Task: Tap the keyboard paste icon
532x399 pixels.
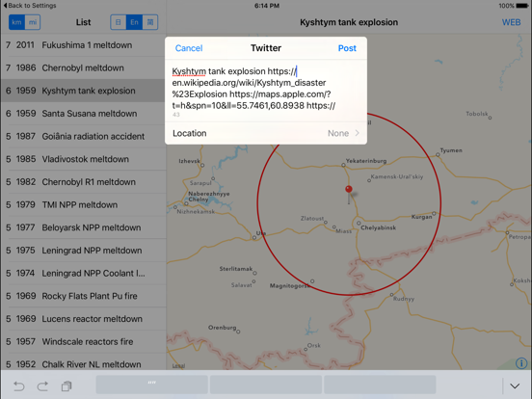Action: click(x=66, y=386)
